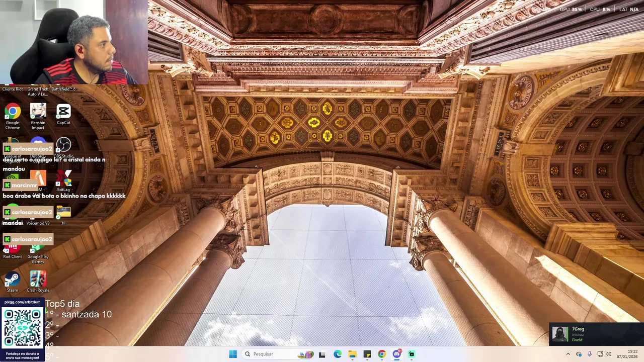
Task: Select the Battlefield 6 desktop label
Action: [x=64, y=89]
